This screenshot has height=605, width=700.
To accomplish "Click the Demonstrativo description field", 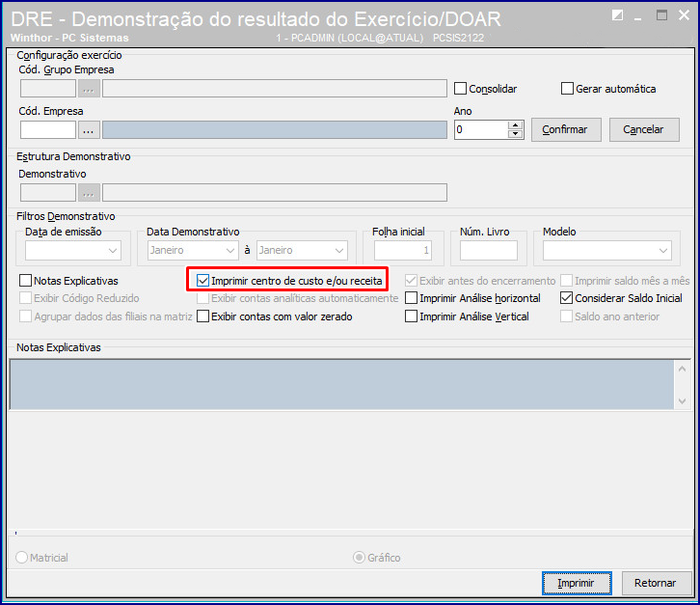I will click(275, 193).
